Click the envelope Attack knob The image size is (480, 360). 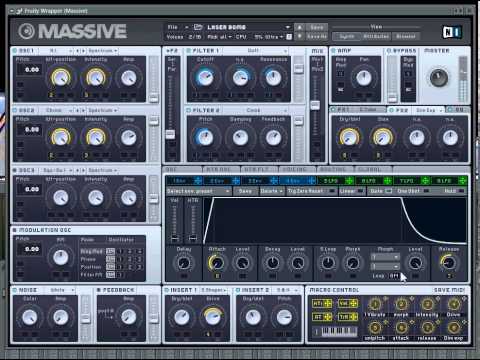pos(217,263)
